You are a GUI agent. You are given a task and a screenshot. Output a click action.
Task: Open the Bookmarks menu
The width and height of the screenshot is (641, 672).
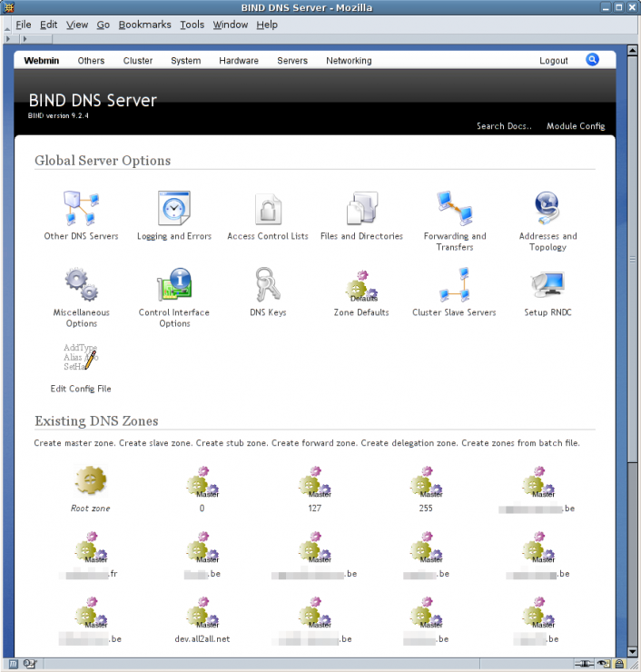pyautogui.click(x=144, y=25)
